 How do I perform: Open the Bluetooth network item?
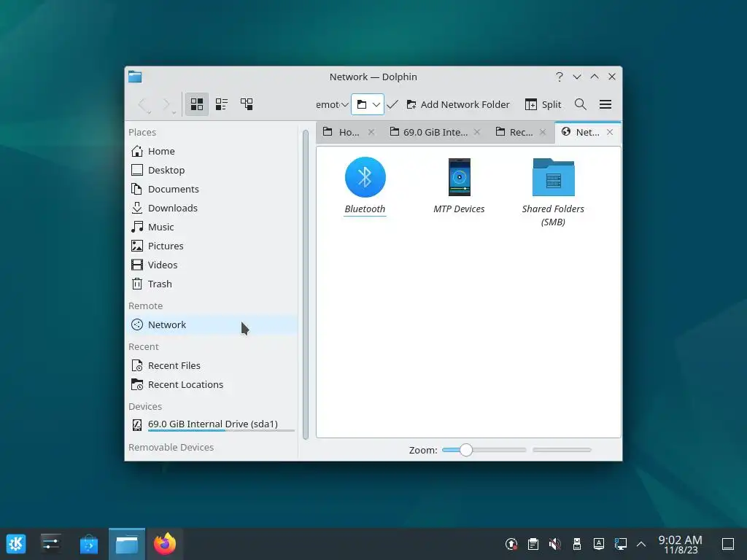coord(365,186)
